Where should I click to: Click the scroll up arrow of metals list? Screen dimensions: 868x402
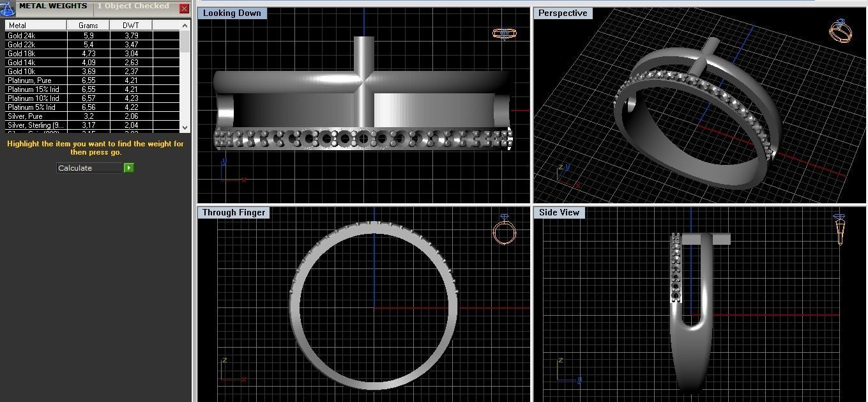click(x=185, y=26)
